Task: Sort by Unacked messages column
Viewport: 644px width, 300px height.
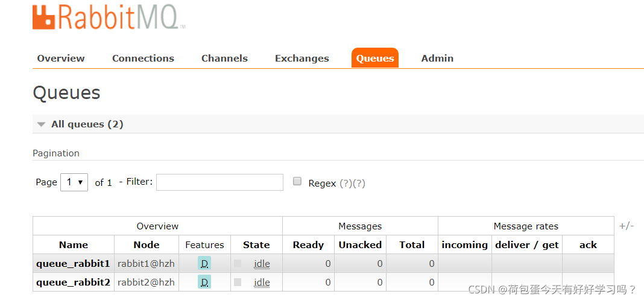Action: pyautogui.click(x=360, y=245)
